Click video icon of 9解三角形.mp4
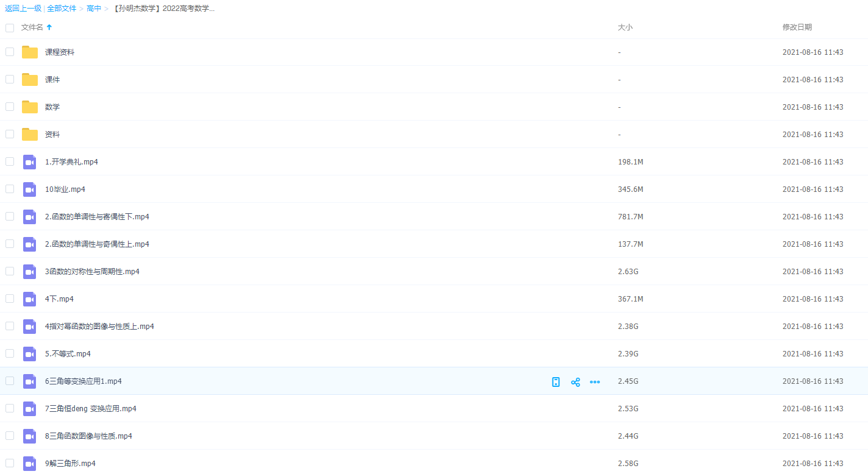 pos(30,464)
